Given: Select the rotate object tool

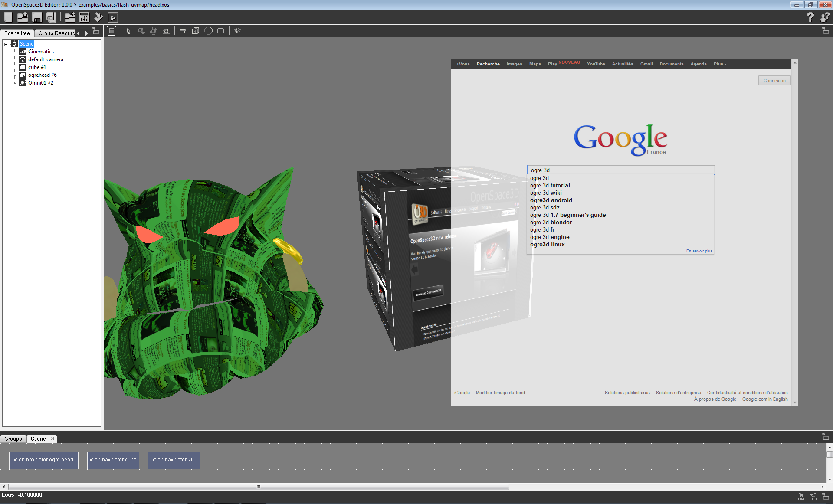Looking at the screenshot, I should coord(154,31).
